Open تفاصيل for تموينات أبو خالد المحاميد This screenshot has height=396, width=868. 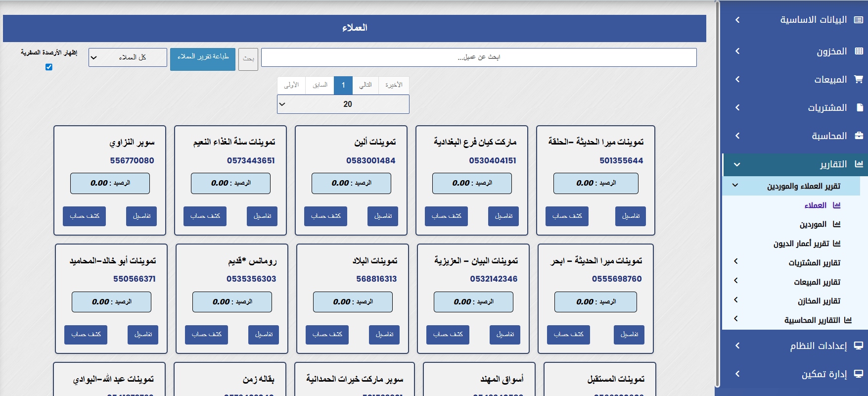click(143, 335)
